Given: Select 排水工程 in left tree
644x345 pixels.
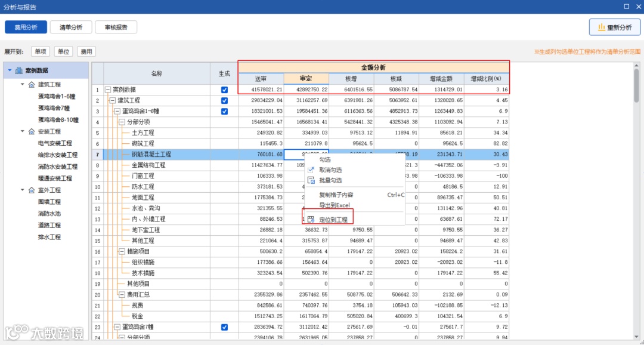Looking at the screenshot, I should click(49, 237).
